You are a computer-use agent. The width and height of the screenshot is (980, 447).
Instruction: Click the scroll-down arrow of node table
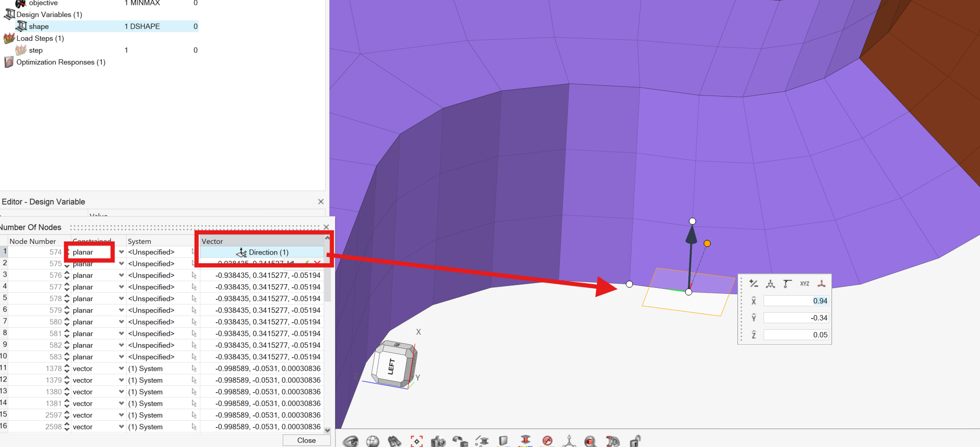327,430
